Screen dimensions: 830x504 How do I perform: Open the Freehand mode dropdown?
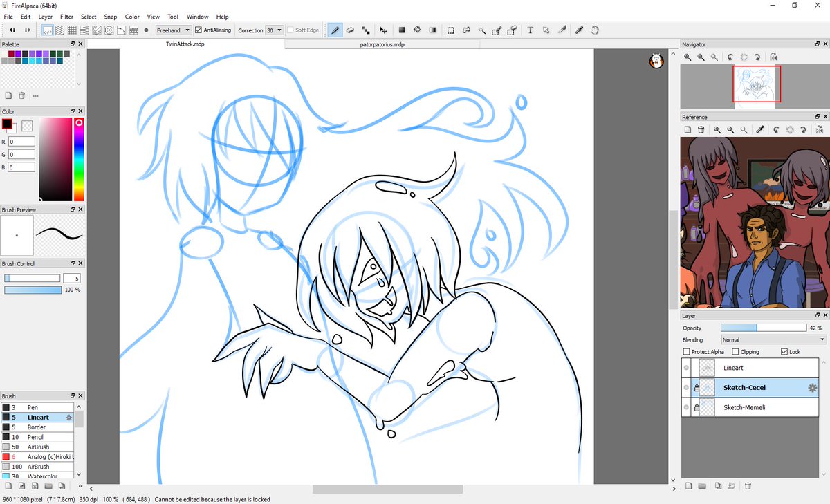(x=173, y=30)
